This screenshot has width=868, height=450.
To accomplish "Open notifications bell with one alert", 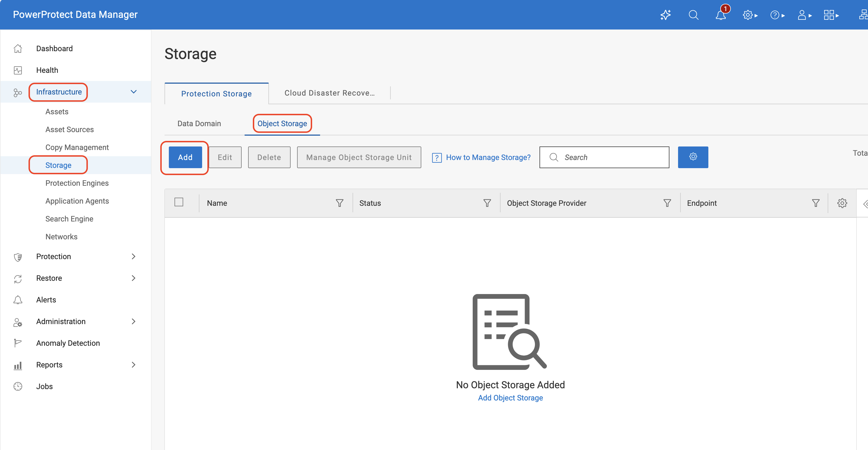I will 721,15.
